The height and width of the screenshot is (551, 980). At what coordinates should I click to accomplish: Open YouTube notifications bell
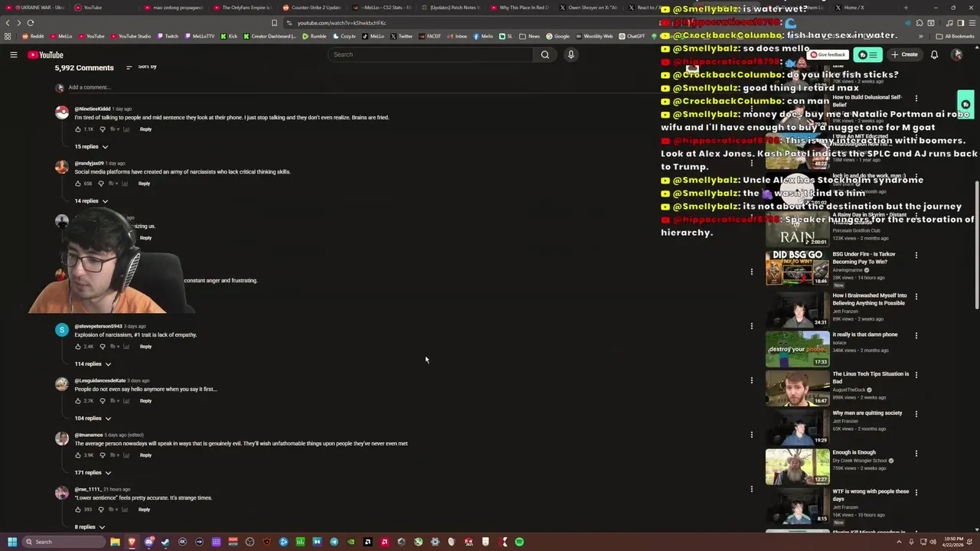pos(934,54)
